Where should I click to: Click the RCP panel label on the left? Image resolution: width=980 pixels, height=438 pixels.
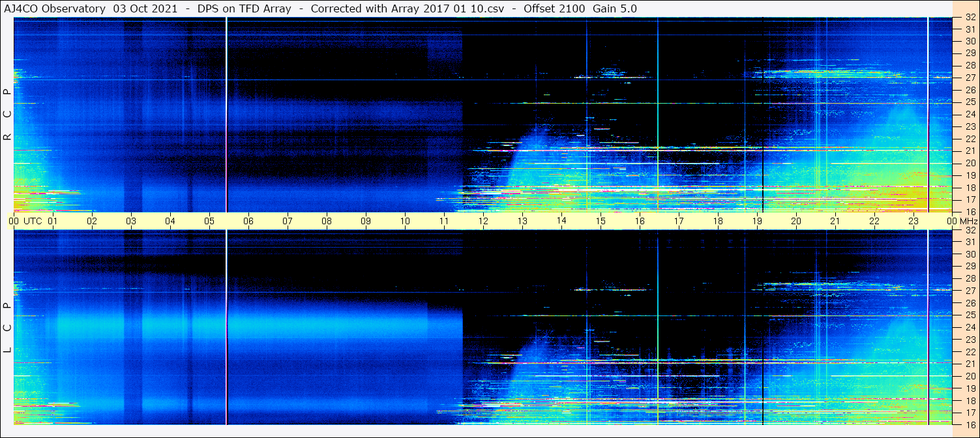tap(8, 115)
